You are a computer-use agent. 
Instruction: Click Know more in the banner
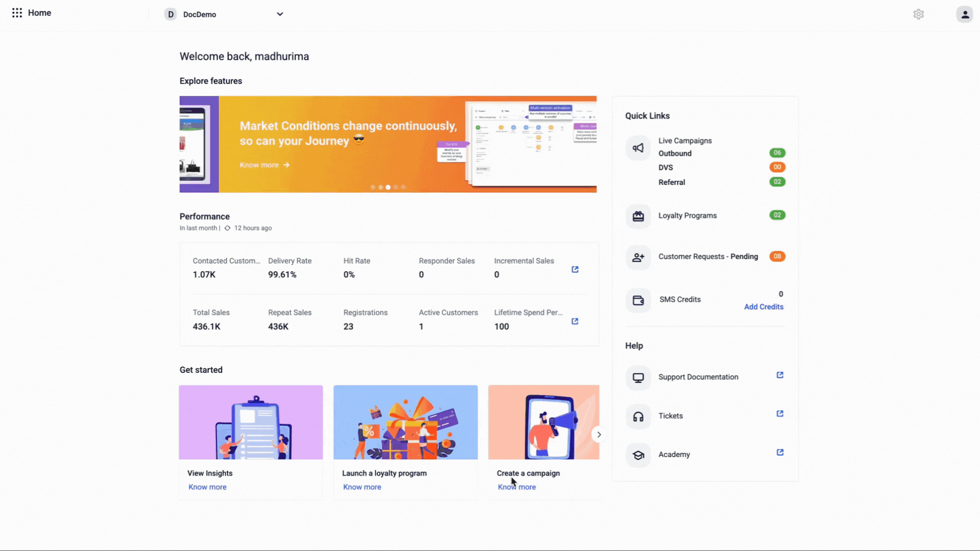[x=264, y=165]
